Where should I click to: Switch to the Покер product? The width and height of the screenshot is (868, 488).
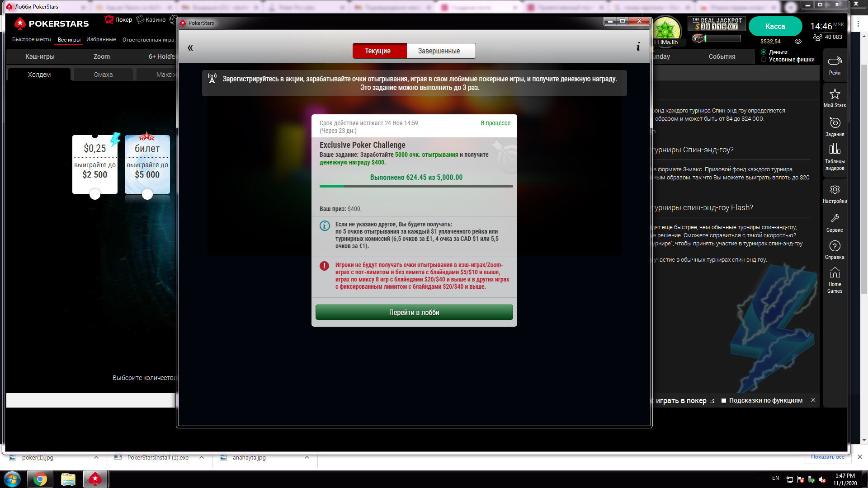118,19
